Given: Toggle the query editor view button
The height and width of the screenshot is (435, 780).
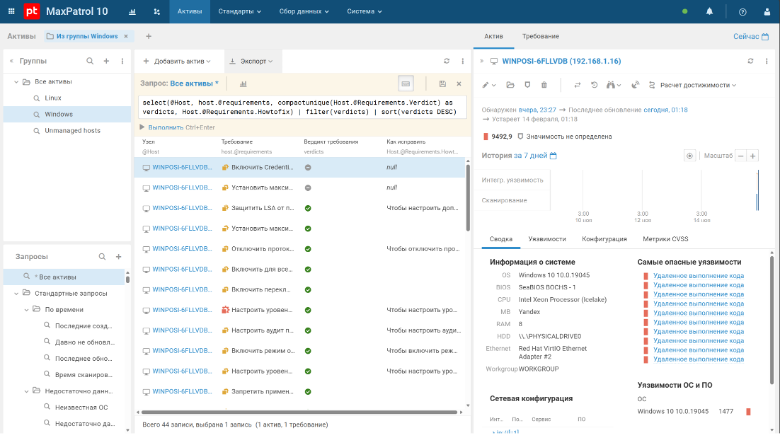Looking at the screenshot, I should click(406, 84).
